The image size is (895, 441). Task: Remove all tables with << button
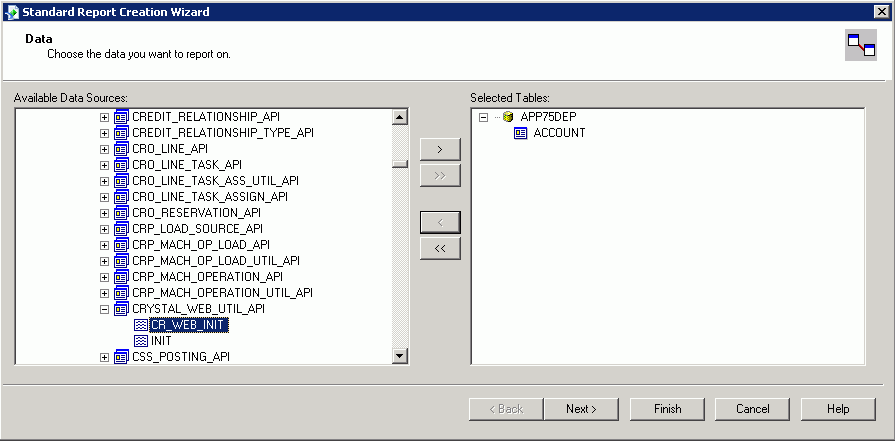coord(440,248)
